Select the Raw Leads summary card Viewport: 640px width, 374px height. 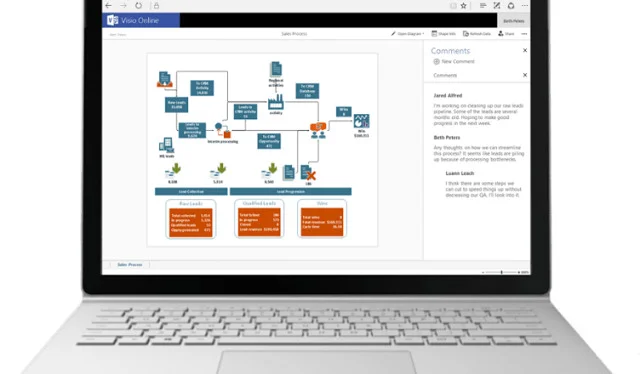click(x=191, y=219)
